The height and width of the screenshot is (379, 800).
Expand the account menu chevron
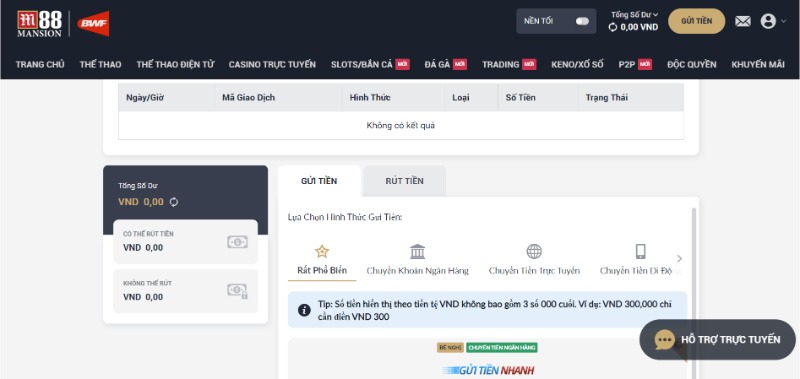[x=784, y=21]
